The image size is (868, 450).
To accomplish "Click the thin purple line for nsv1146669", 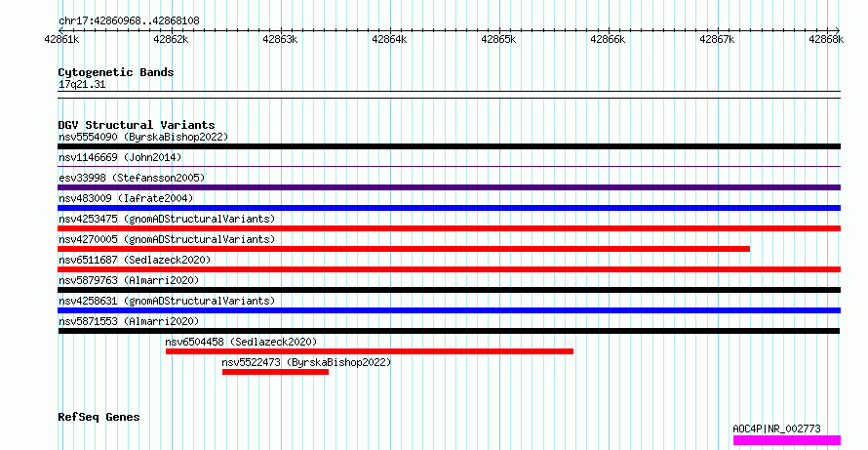I will [x=449, y=166].
